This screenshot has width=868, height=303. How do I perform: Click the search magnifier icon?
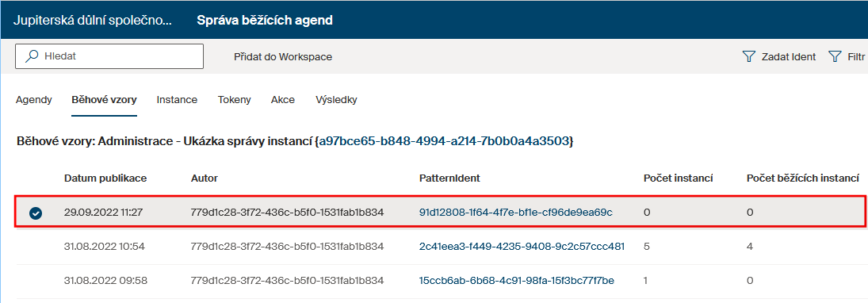click(x=33, y=56)
